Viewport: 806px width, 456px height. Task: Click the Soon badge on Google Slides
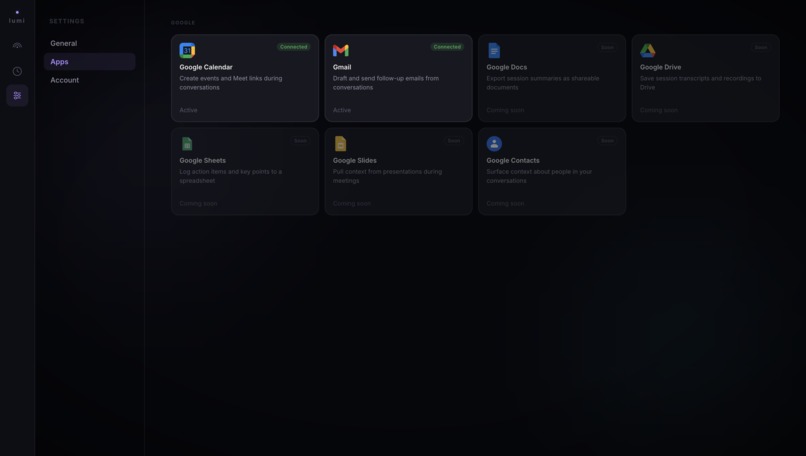point(453,140)
